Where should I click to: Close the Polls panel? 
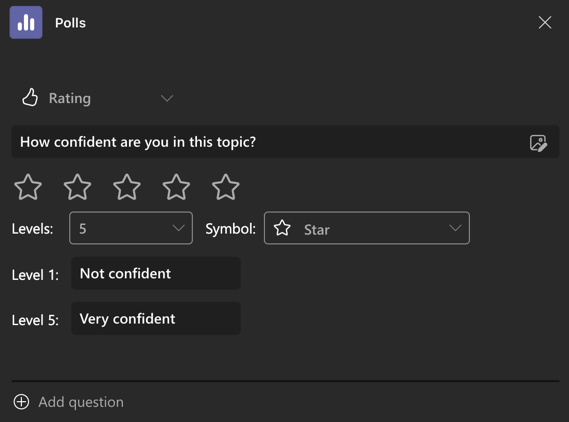click(x=545, y=22)
